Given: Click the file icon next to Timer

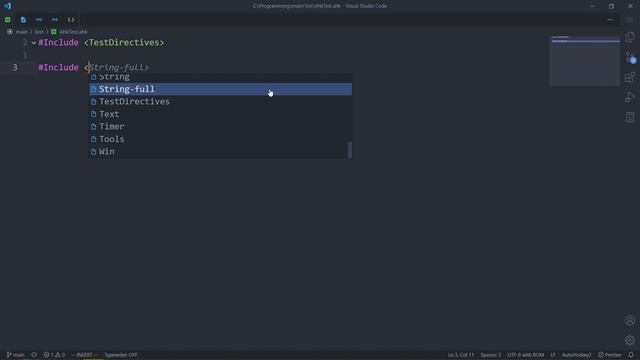Looking at the screenshot, I should tap(93, 127).
